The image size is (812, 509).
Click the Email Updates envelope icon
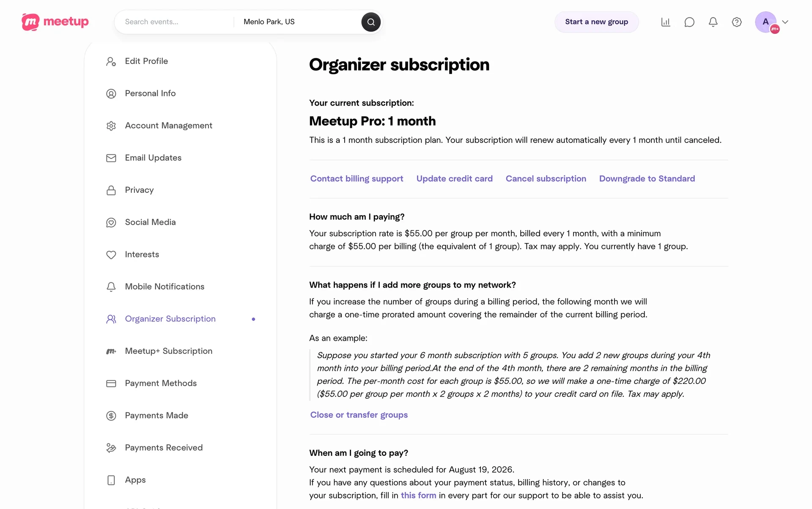[x=111, y=158]
